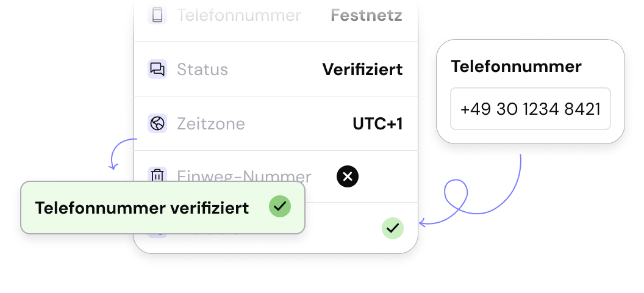Viewport: 644px width, 293px height.
Task: Click the faded Telefonnummer label in list
Action: click(239, 15)
